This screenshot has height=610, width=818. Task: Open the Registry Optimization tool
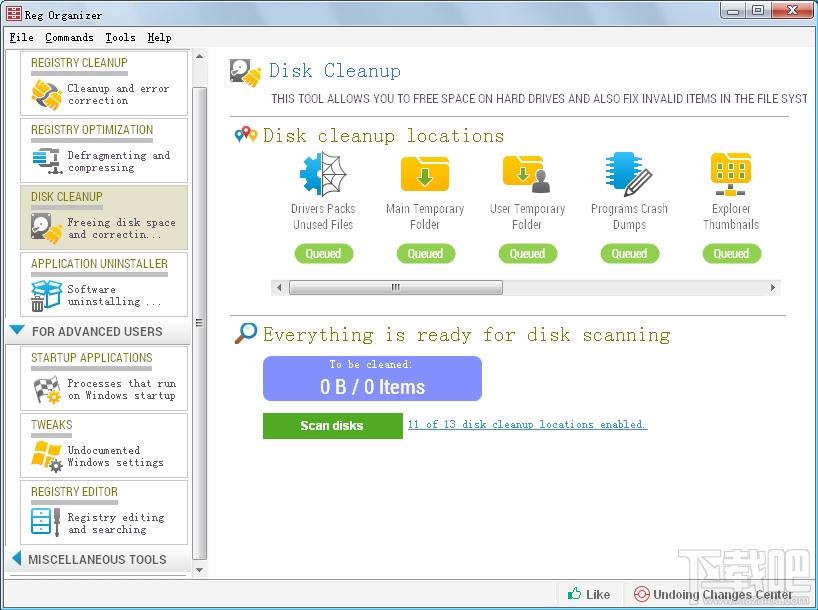pyautogui.click(x=104, y=151)
